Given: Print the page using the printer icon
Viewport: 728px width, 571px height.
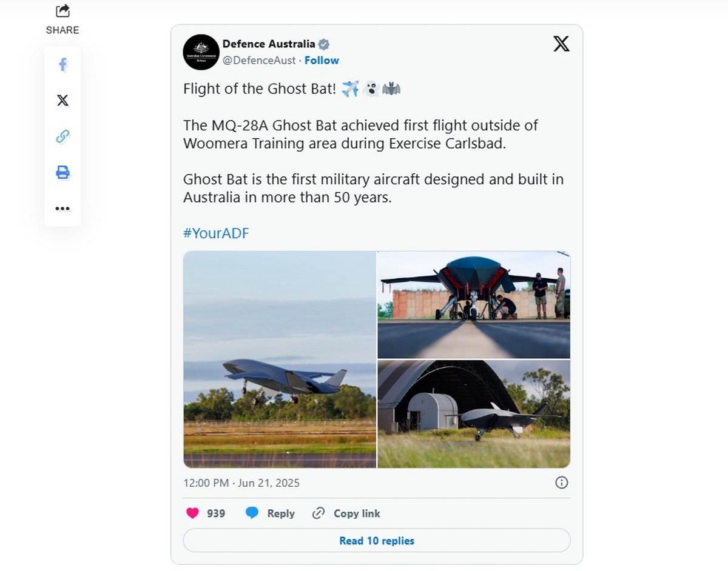Looking at the screenshot, I should 62,172.
